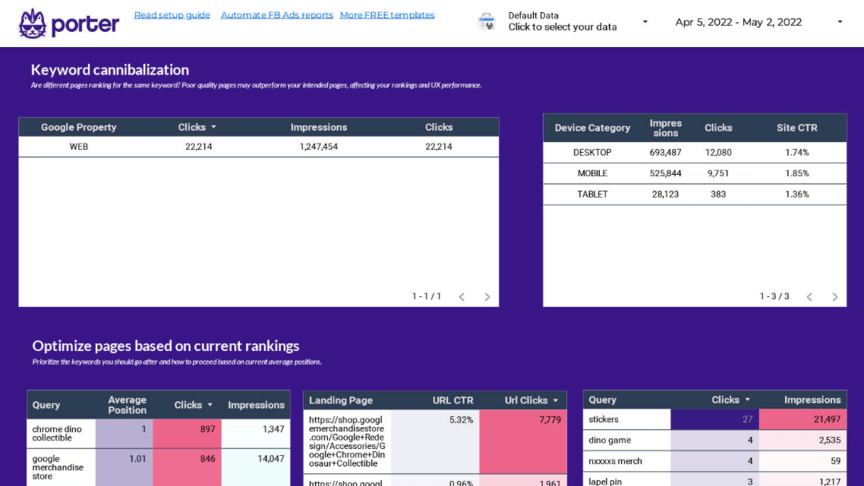Select the lapel pin query row
This screenshot has width=864, height=486.
click(x=715, y=480)
